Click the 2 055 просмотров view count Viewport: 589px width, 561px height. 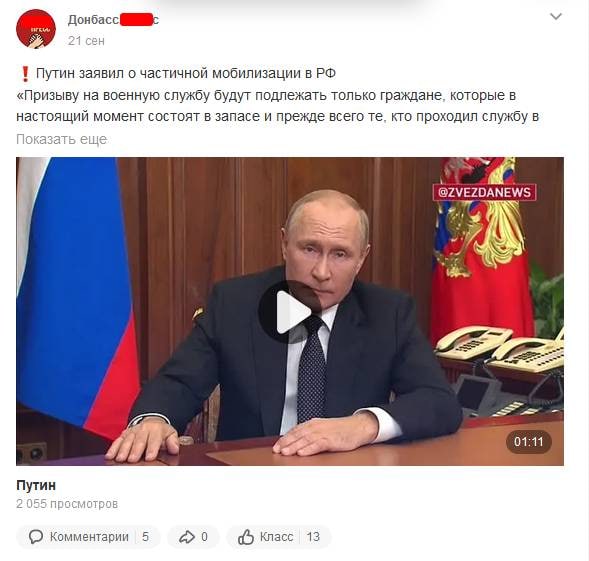[67, 504]
